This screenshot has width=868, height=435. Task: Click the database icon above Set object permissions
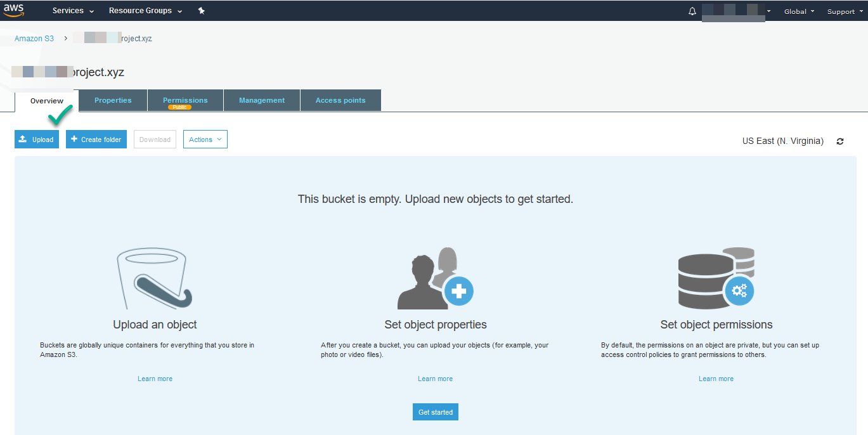coord(716,278)
